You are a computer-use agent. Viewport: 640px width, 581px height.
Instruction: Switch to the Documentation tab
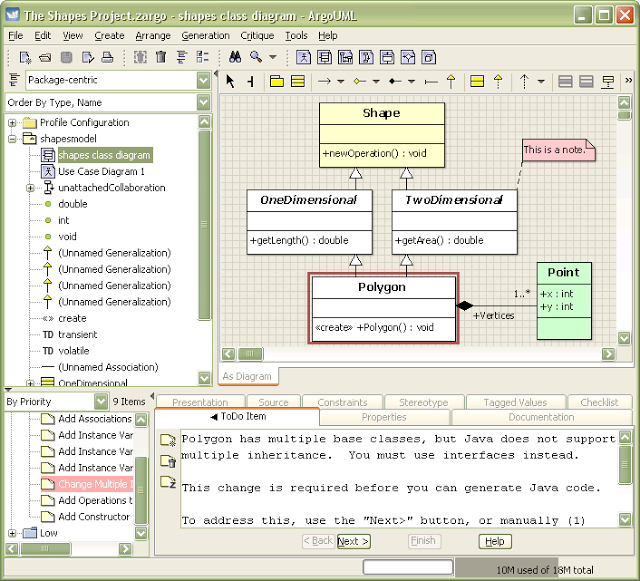pyautogui.click(x=541, y=417)
